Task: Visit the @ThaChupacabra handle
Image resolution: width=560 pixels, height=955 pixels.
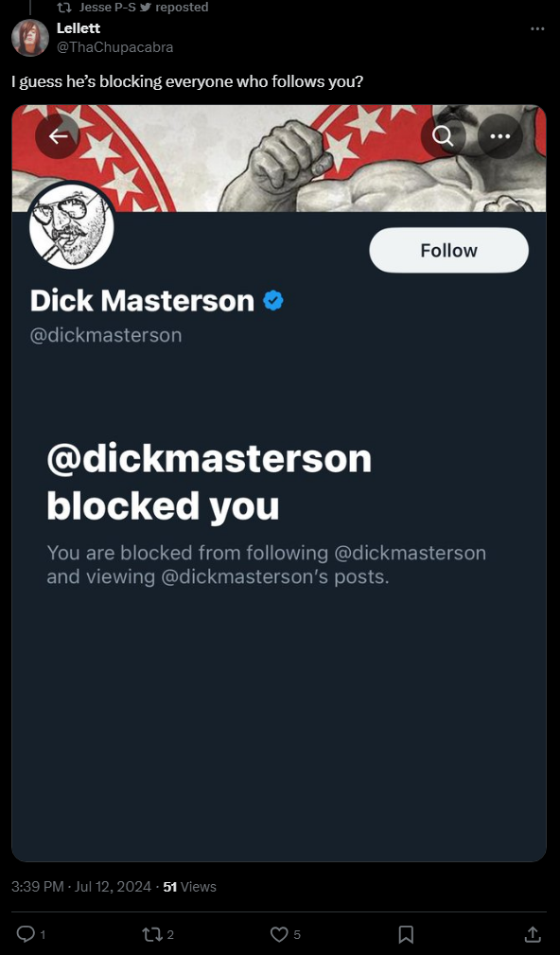Action: (x=115, y=47)
